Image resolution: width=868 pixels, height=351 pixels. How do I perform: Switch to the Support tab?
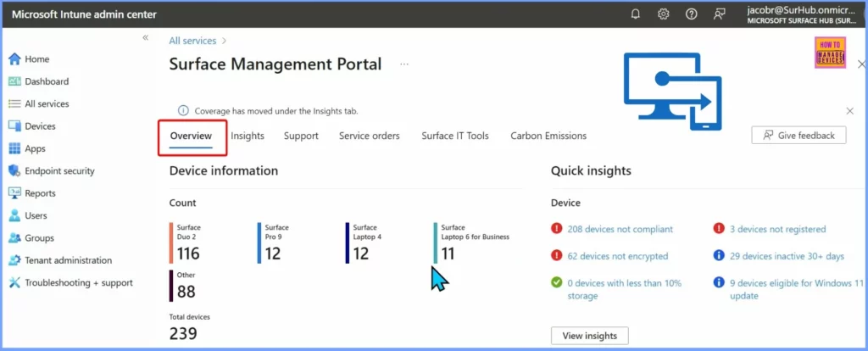point(301,136)
